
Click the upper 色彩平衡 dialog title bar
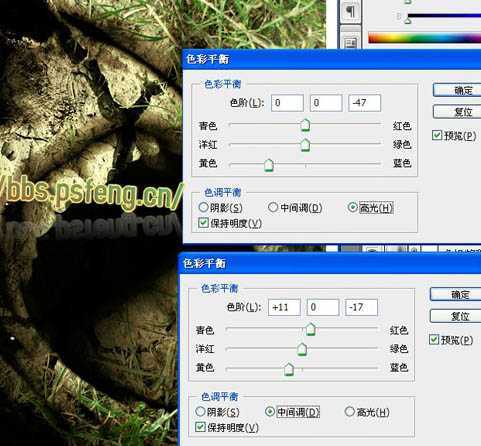332,59
